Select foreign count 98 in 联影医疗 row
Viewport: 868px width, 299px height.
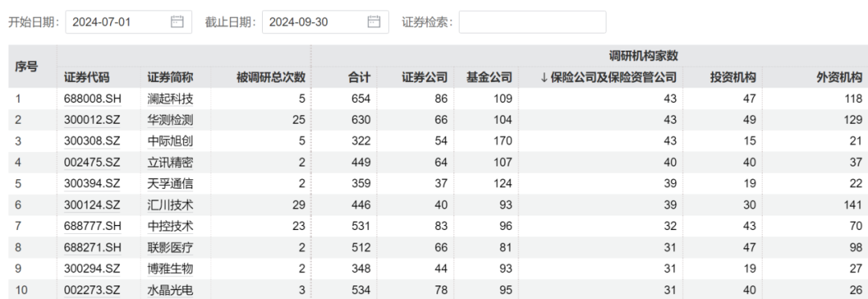(x=857, y=248)
